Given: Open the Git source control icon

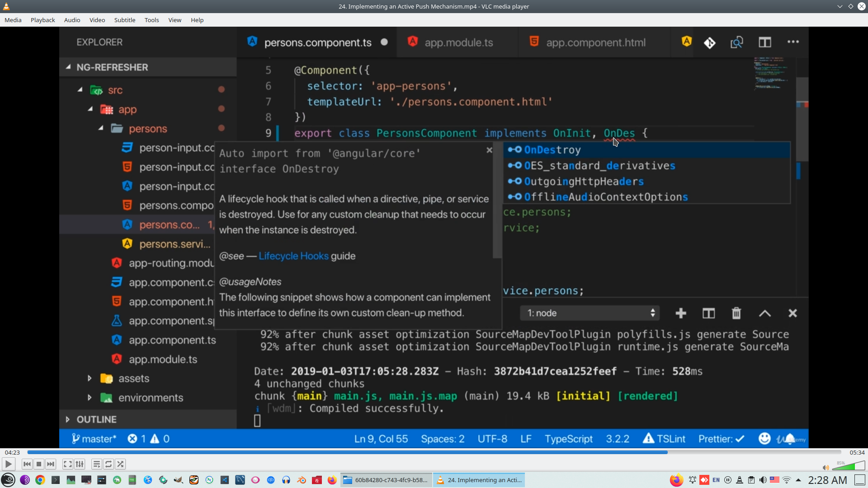Looking at the screenshot, I should tap(709, 42).
